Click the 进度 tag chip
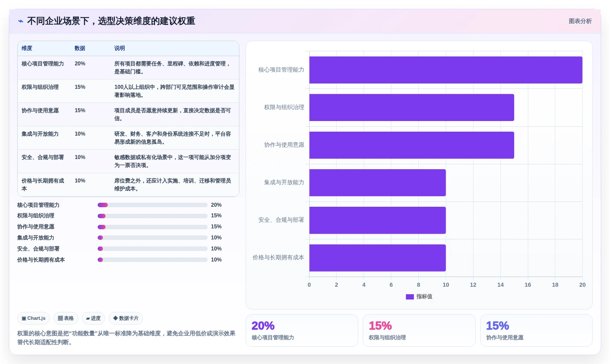Screen dimensions: 610x364 coord(93,318)
